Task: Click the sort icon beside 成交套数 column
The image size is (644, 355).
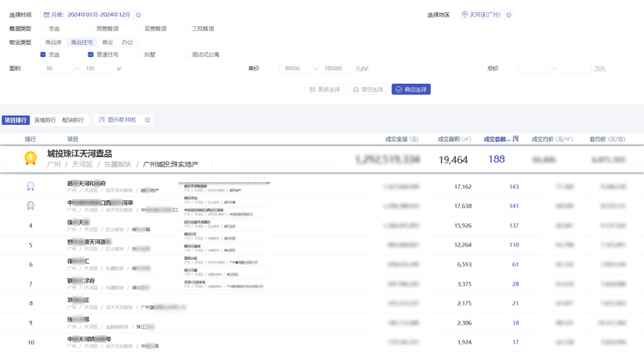Action: [x=515, y=139]
